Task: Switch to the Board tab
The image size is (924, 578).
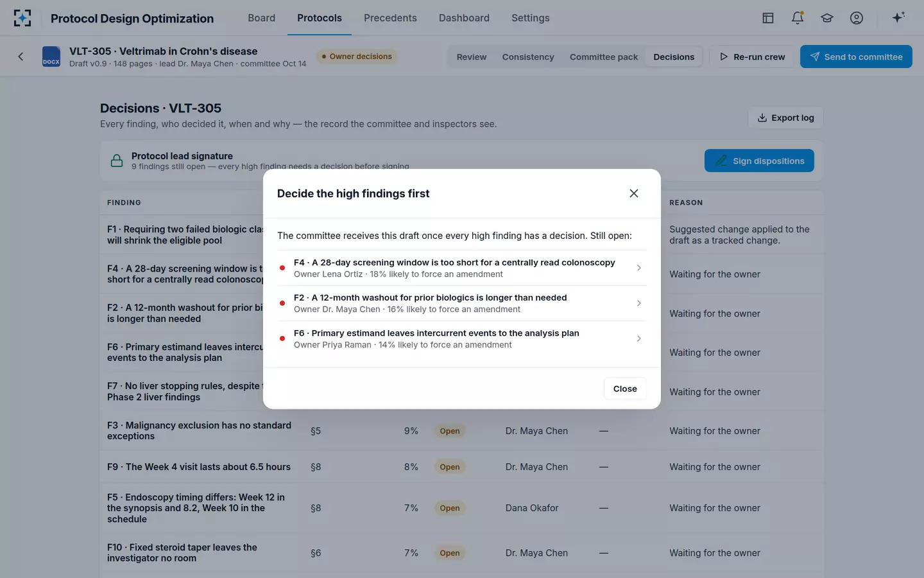Action: (x=262, y=18)
